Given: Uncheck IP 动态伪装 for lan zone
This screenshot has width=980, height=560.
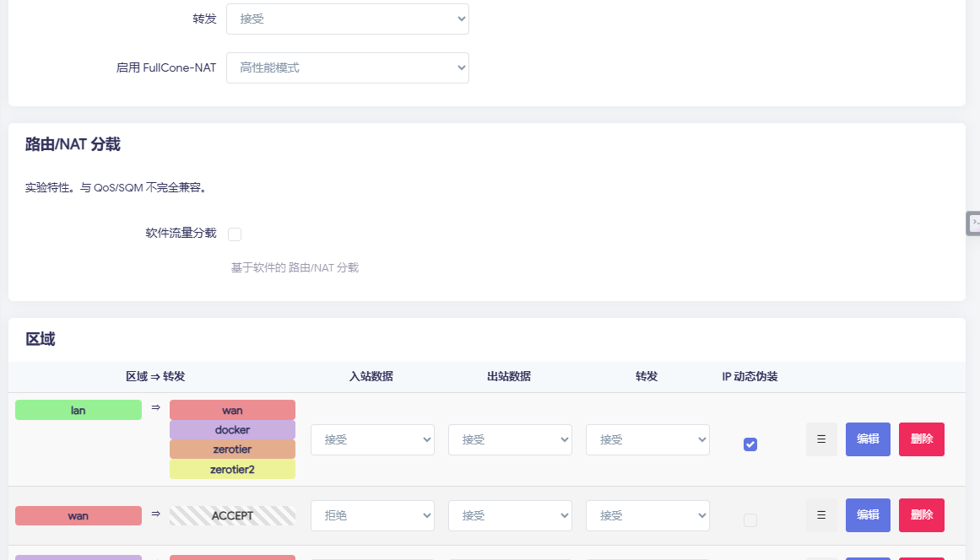Looking at the screenshot, I should coord(750,444).
